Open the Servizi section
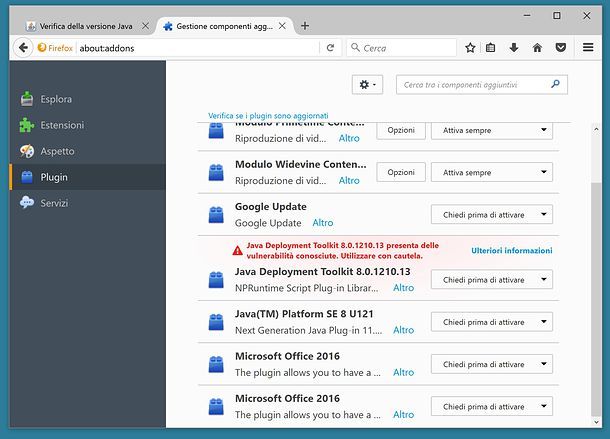The image size is (610, 439). 88,203
